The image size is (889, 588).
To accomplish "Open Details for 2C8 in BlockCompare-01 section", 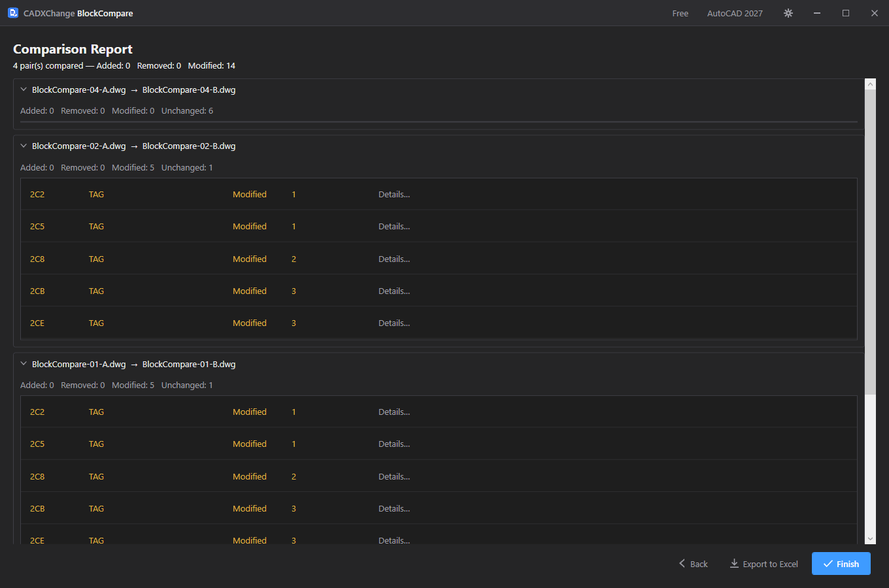I will [394, 476].
